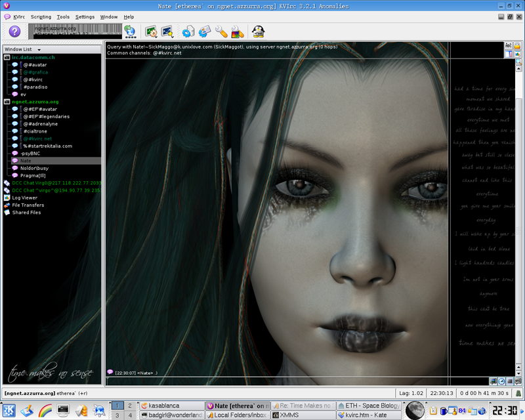Toggle the multiline editor icon by input
Screen dimensions: 525x420
(x=510, y=381)
